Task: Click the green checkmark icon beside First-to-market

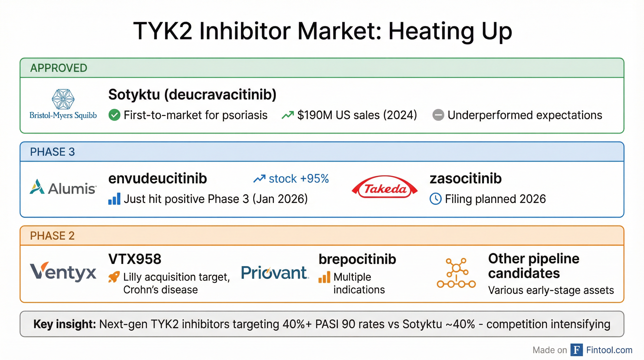Action: tap(114, 115)
